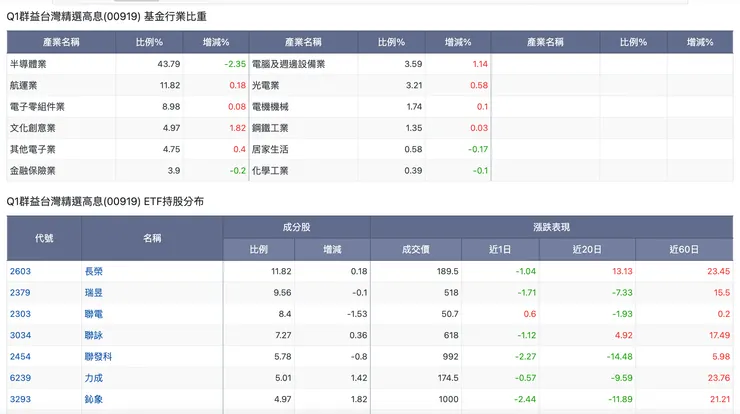Click 長榮 60-day value 23.45

click(x=718, y=271)
